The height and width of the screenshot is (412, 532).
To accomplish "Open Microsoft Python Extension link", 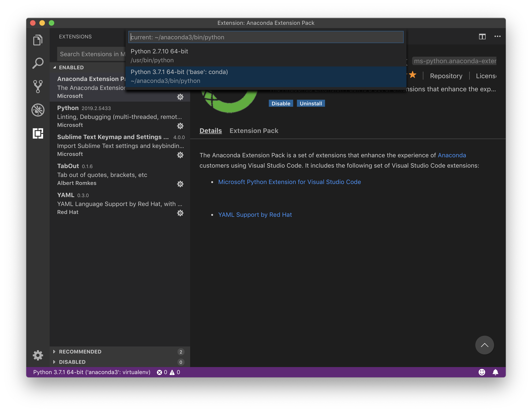I will 289,182.
